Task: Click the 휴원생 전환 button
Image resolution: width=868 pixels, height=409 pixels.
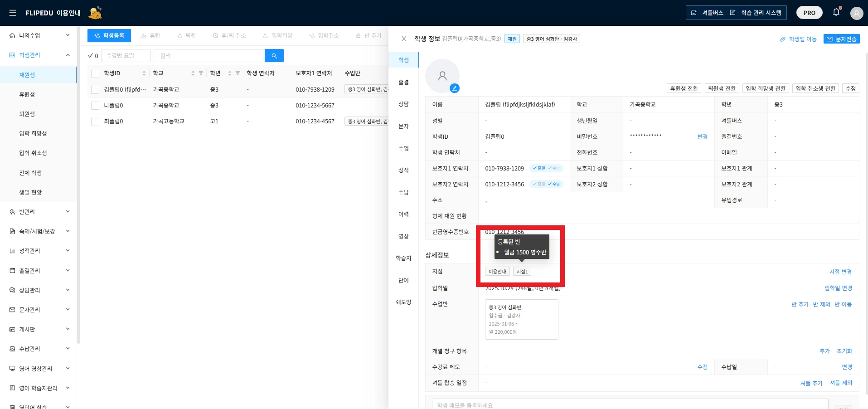Action: (x=684, y=88)
